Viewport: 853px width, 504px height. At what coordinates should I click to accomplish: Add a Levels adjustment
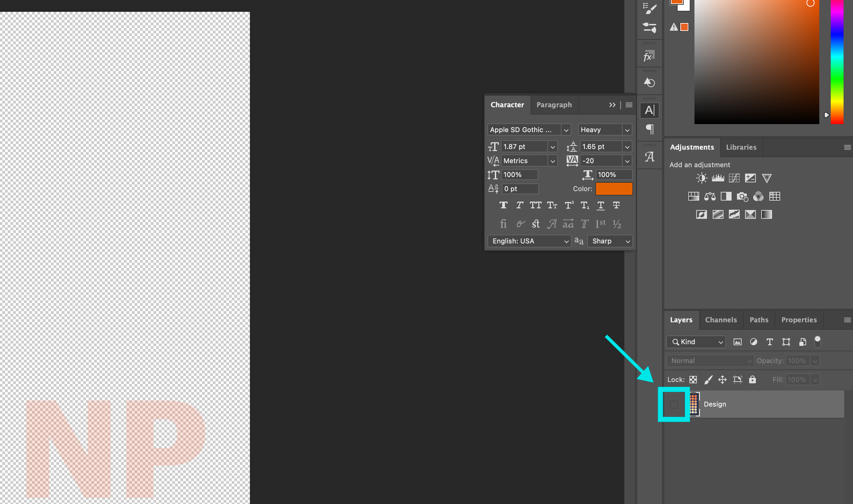(x=717, y=178)
